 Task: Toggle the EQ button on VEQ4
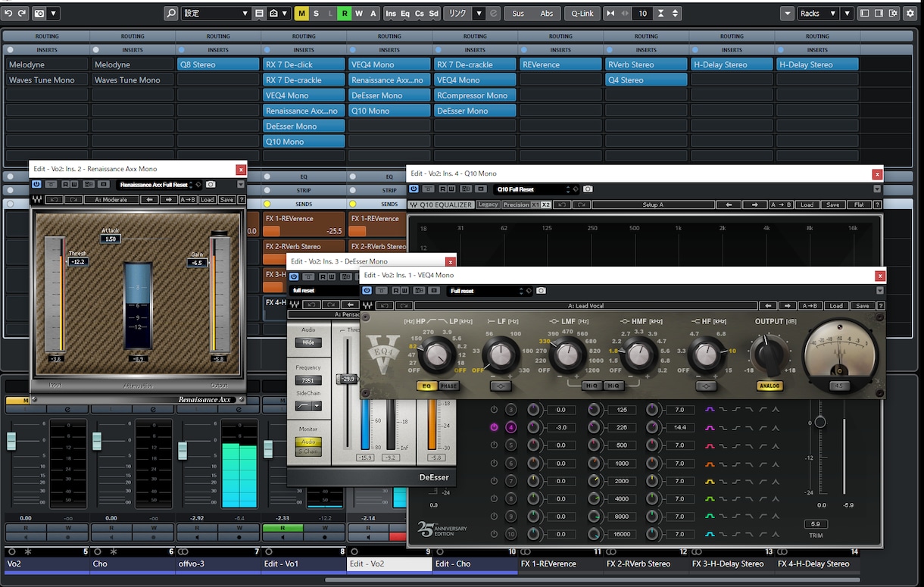pyautogui.click(x=426, y=386)
